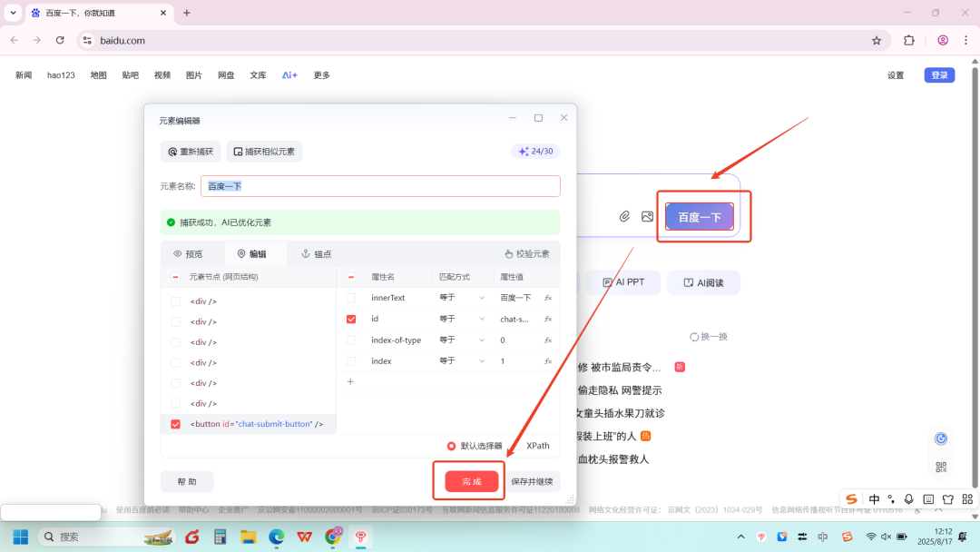Screen dimensions: 980x552
Task: Enable the index-of-type attribute checkbox
Action: point(351,340)
